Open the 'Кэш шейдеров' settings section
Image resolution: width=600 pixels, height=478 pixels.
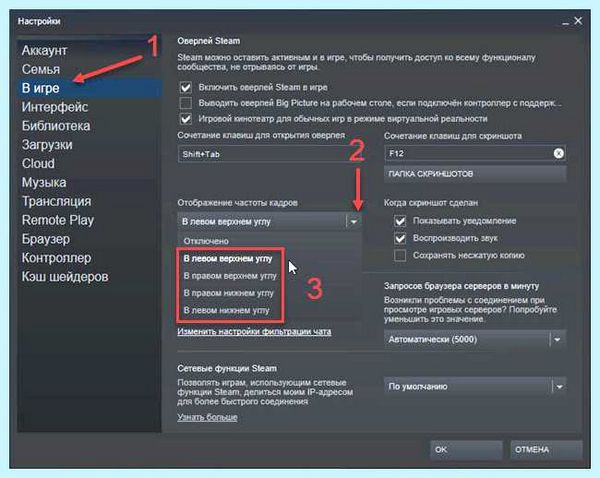90,277
